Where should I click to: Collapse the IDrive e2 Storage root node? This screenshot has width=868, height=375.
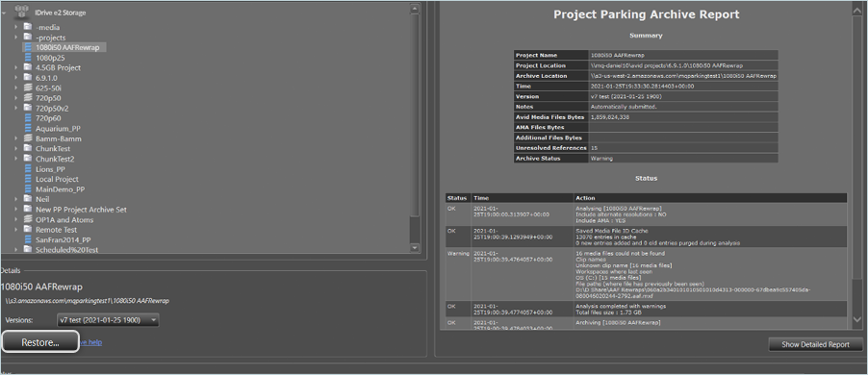(4, 12)
